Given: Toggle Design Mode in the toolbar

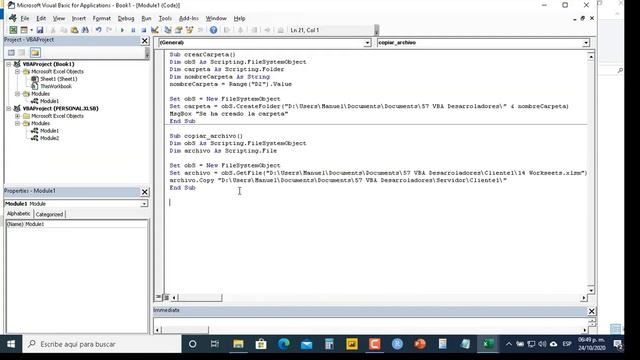Looking at the screenshot, I should pyautogui.click(x=155, y=30).
